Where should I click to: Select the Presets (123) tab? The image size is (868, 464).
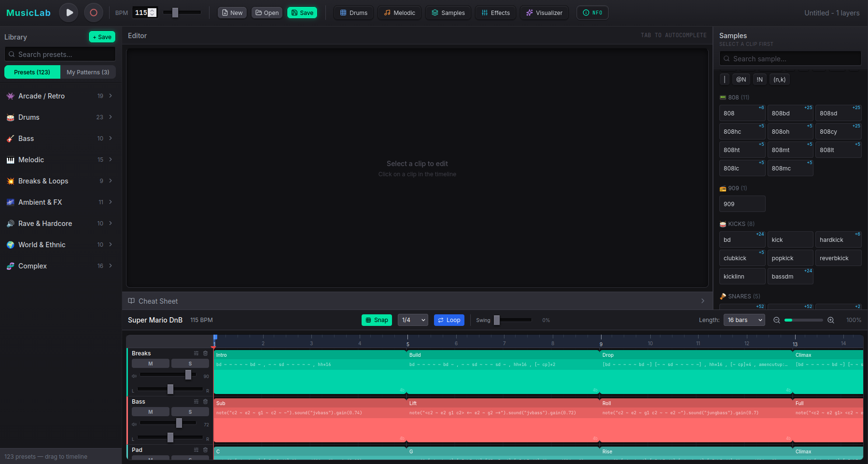point(32,72)
